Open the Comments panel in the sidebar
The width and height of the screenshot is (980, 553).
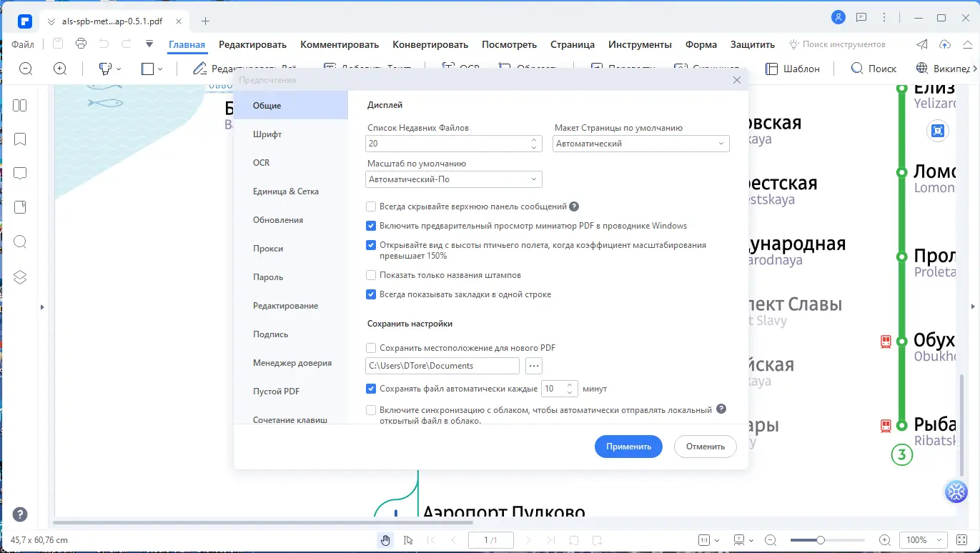pos(19,173)
